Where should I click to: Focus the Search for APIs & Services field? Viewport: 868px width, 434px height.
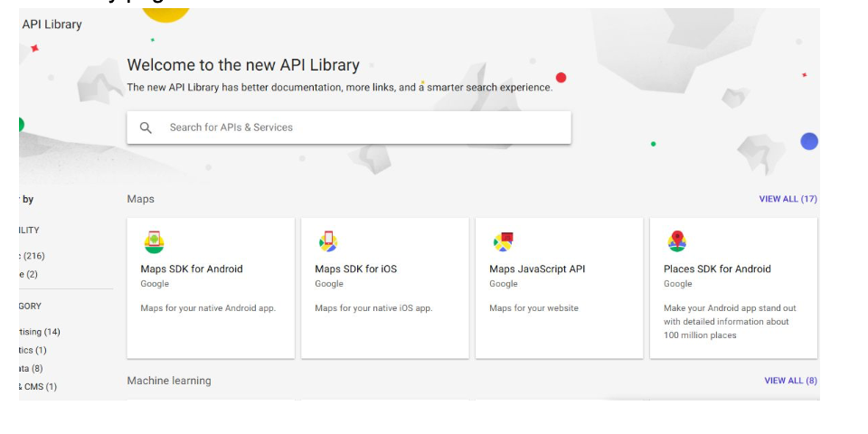(349, 127)
